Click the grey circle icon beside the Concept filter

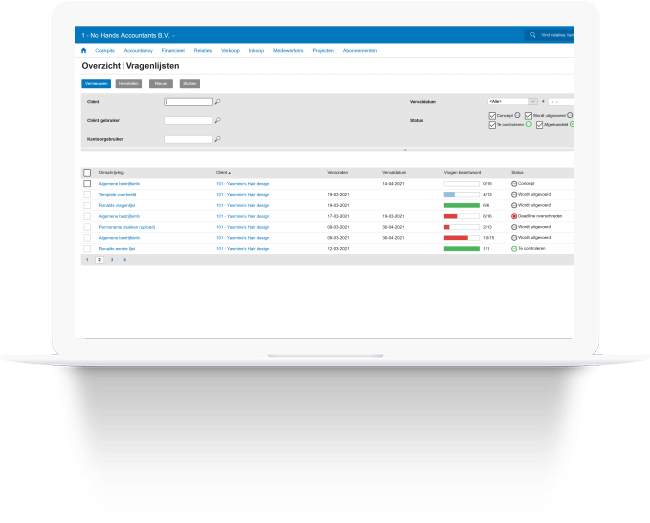pos(517,115)
